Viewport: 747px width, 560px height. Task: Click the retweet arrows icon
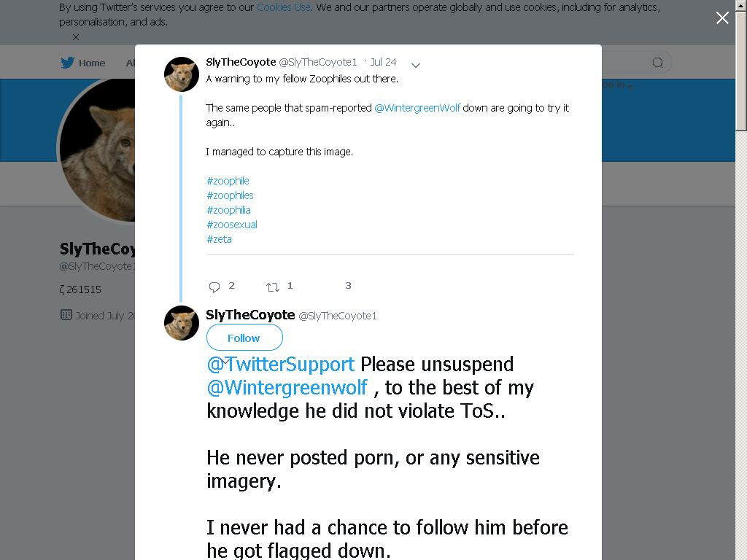273,287
